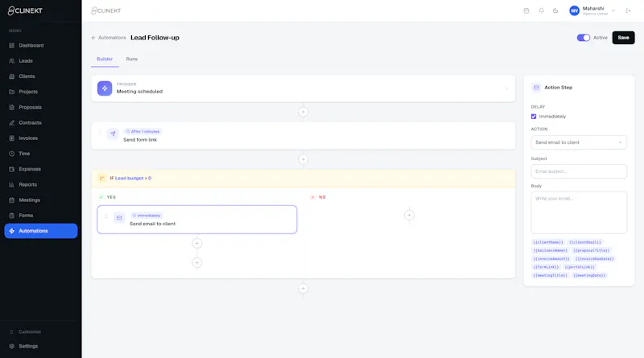The image size is (644, 358).
Task: Click the MV user avatar
Action: [574, 11]
